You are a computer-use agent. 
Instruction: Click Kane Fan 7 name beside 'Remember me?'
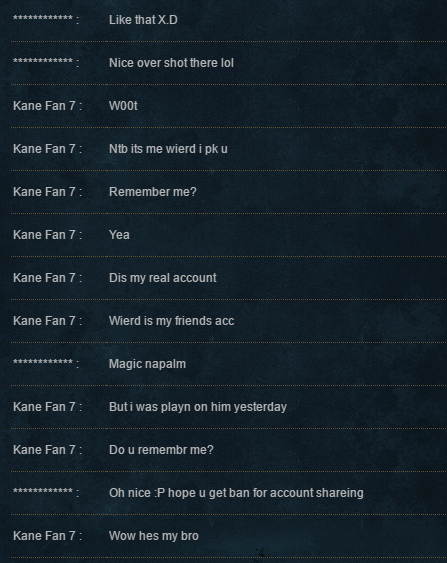45,192
